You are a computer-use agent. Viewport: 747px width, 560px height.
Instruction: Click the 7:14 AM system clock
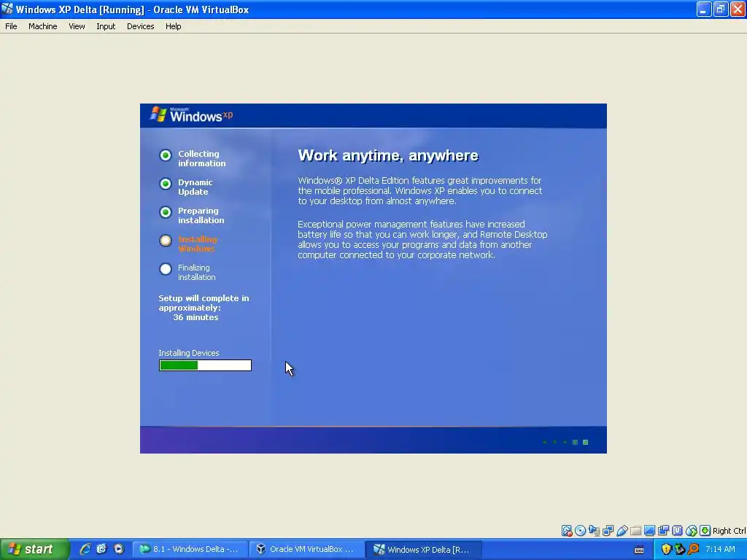(x=720, y=549)
